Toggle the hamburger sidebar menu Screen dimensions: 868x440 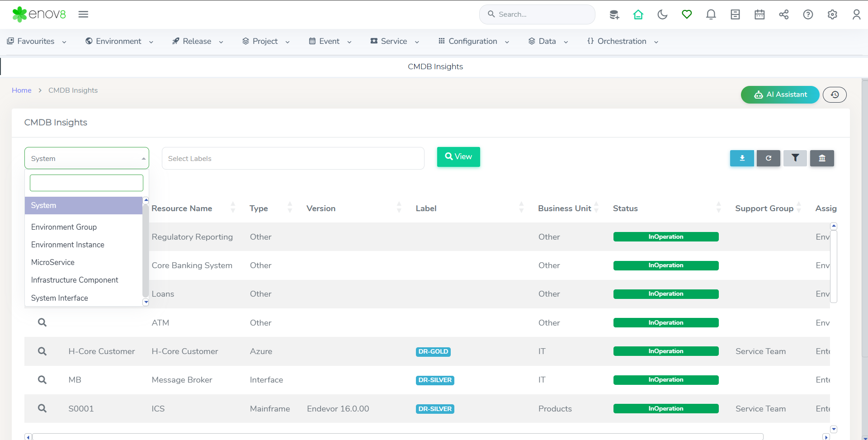(83, 14)
